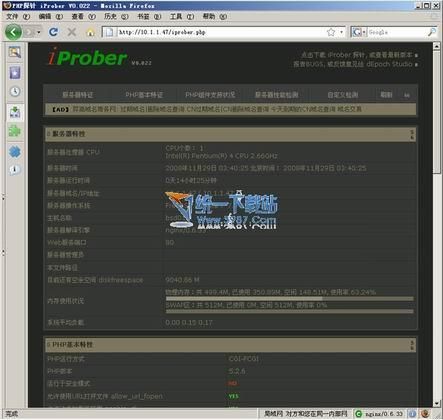Click the greyed Forward navigation button
Viewport: 443px width, 420px height.
click(29, 32)
